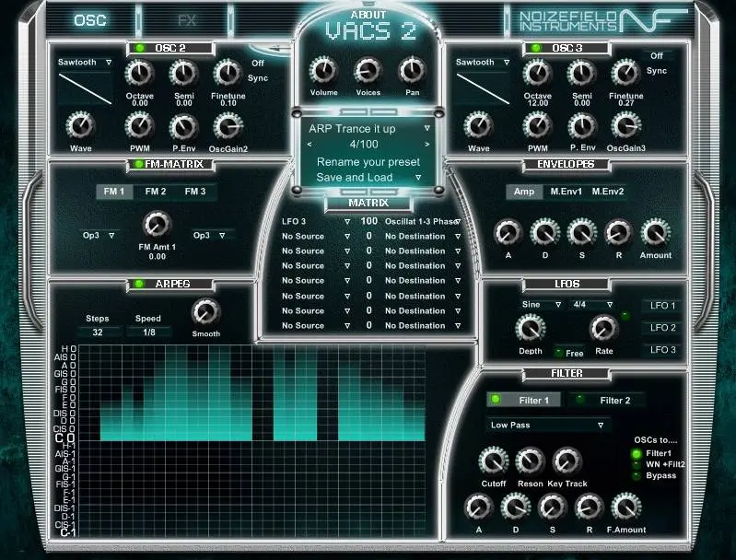
Task: Click the Noizefield Instruments logo
Action: pos(602,20)
